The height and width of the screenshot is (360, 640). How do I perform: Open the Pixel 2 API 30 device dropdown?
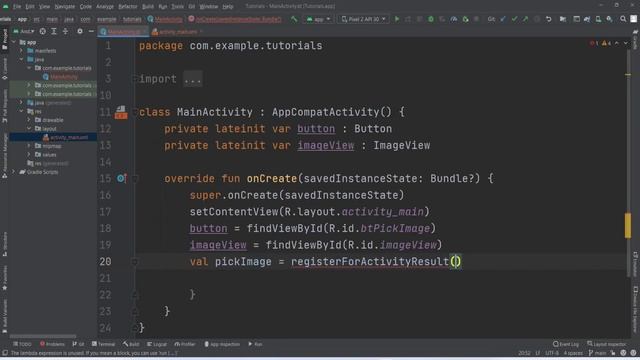click(363, 19)
